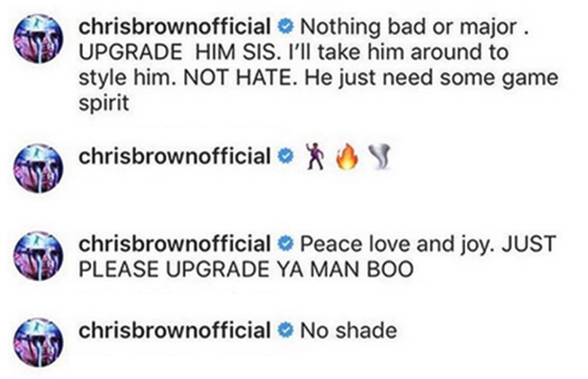Open avatar on 'Nothing bad or major' comment
Viewport: 588px width, 379px height.
pos(38,39)
